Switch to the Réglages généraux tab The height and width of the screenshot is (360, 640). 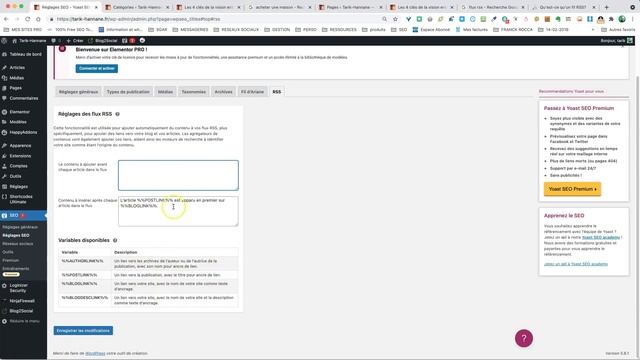pyautogui.click(x=78, y=92)
